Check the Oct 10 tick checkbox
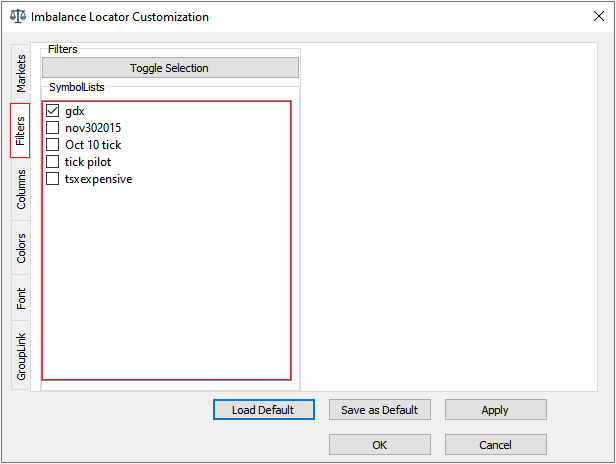This screenshot has width=616, height=464. 53,145
